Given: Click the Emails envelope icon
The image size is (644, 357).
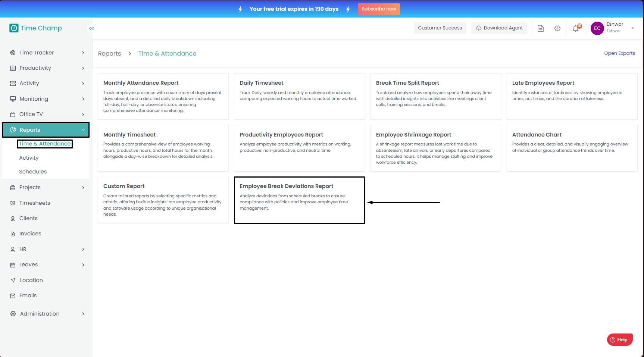Looking at the screenshot, I should (x=13, y=296).
